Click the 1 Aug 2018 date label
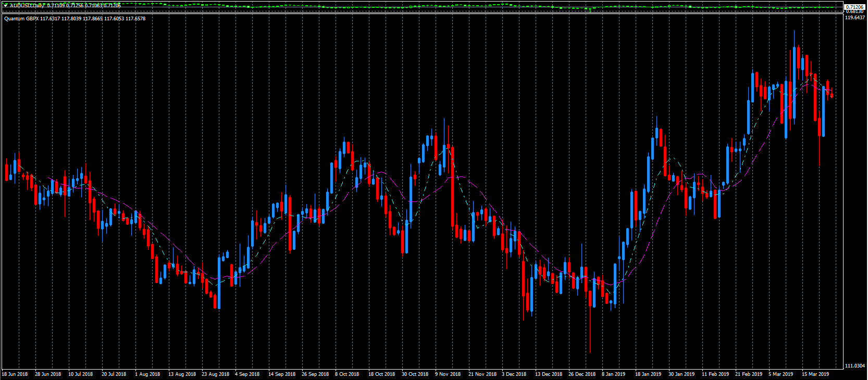868x380 pixels. [x=147, y=374]
